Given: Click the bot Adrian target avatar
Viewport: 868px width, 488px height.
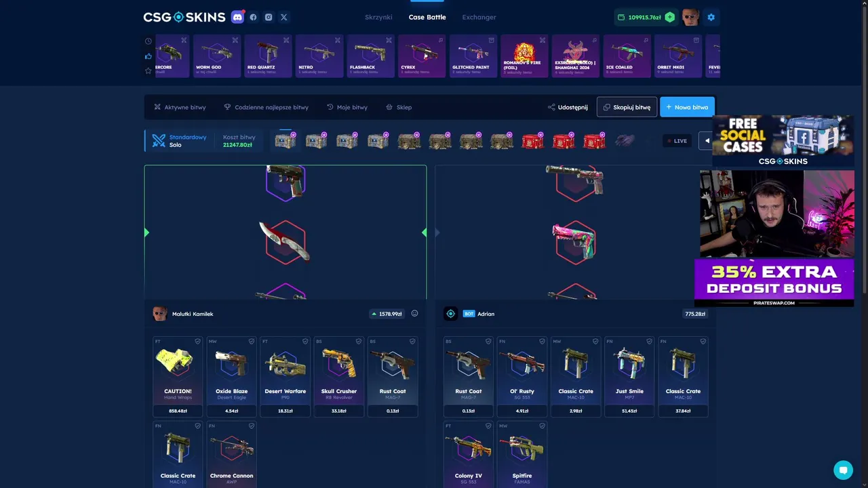Looking at the screenshot, I should pos(450,314).
